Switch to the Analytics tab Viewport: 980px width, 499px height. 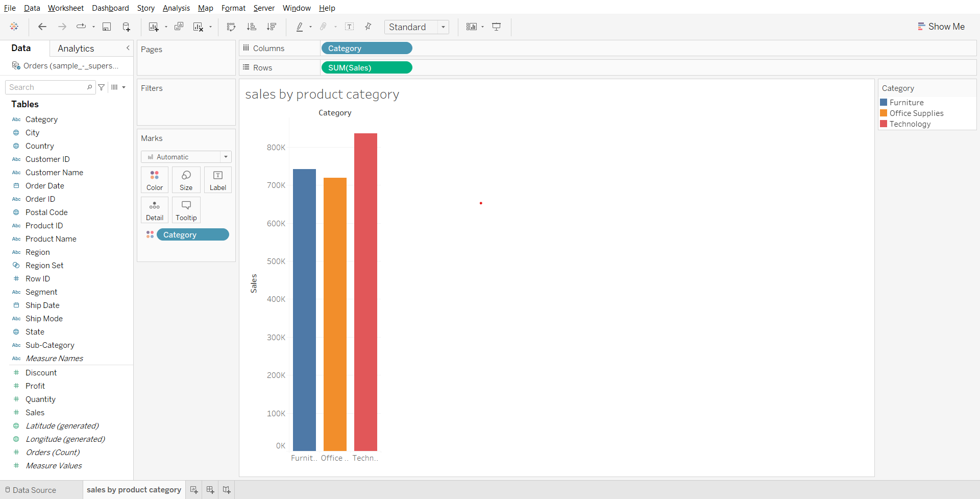76,49
